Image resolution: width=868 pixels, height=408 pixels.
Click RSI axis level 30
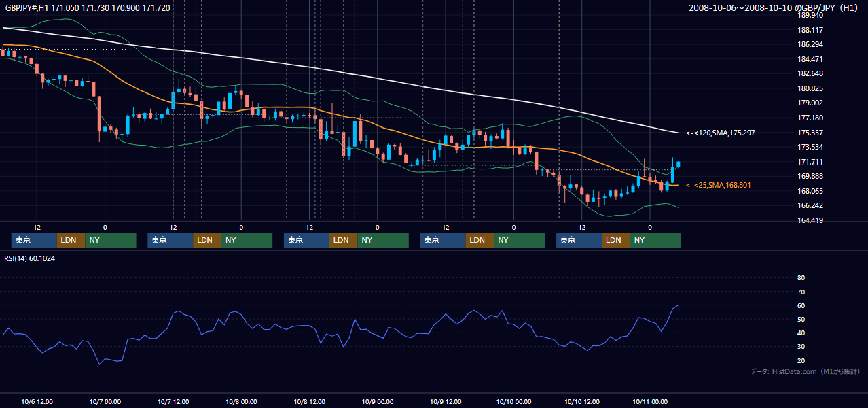(x=801, y=346)
